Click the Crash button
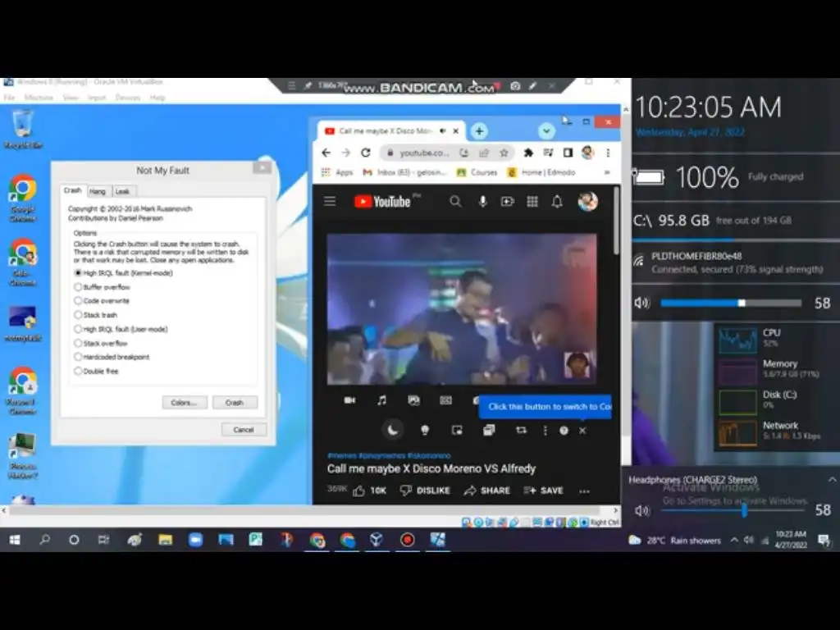This screenshot has width=840, height=630. (235, 402)
